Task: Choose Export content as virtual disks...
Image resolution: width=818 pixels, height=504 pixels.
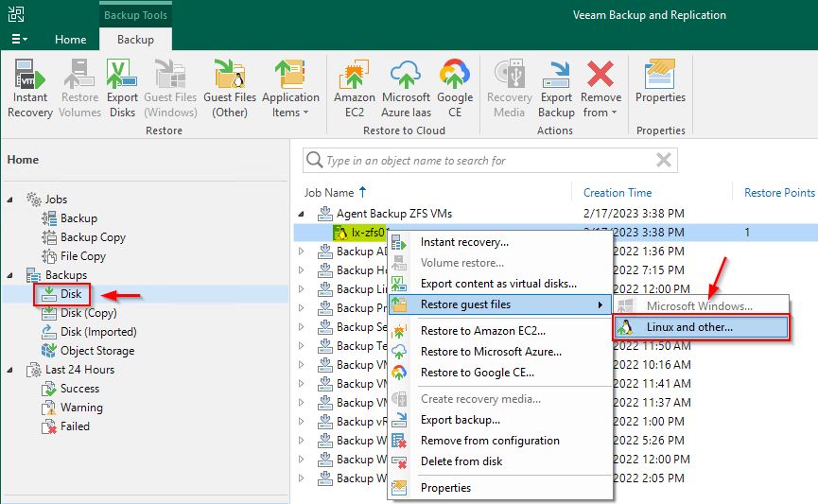Action: point(499,284)
